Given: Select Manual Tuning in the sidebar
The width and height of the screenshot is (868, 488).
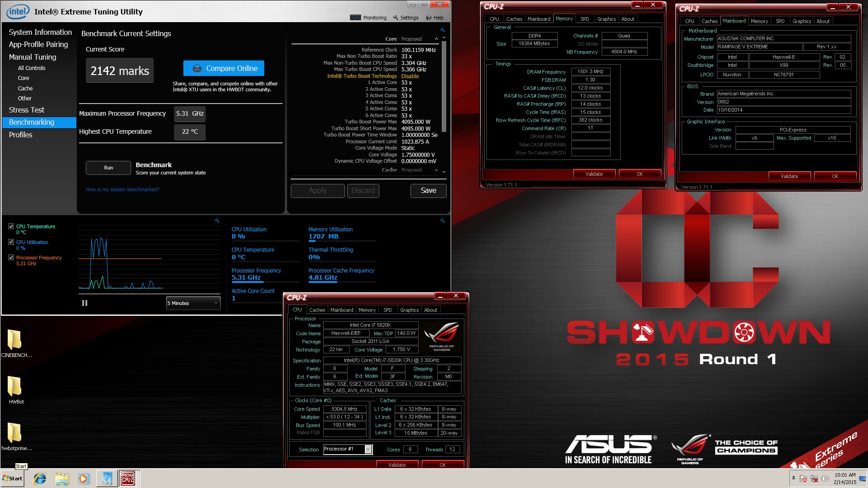Looking at the screenshot, I should [33, 57].
